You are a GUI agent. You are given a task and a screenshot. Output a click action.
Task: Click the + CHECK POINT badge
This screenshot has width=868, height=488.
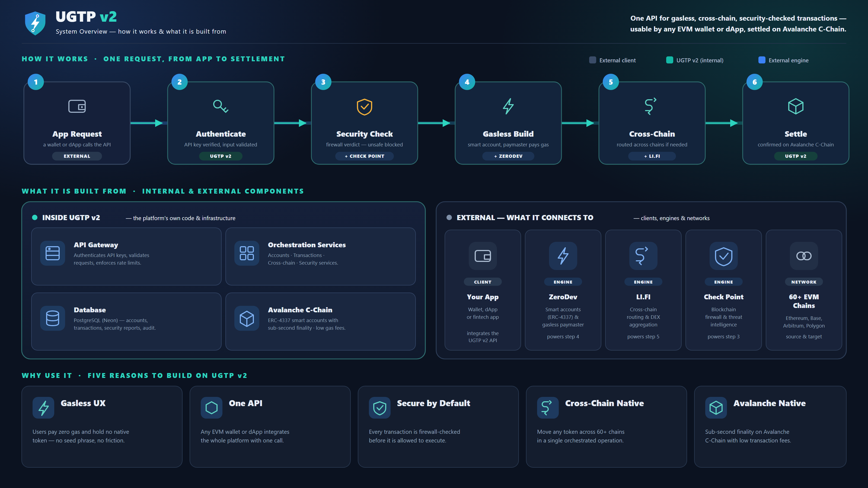click(364, 156)
